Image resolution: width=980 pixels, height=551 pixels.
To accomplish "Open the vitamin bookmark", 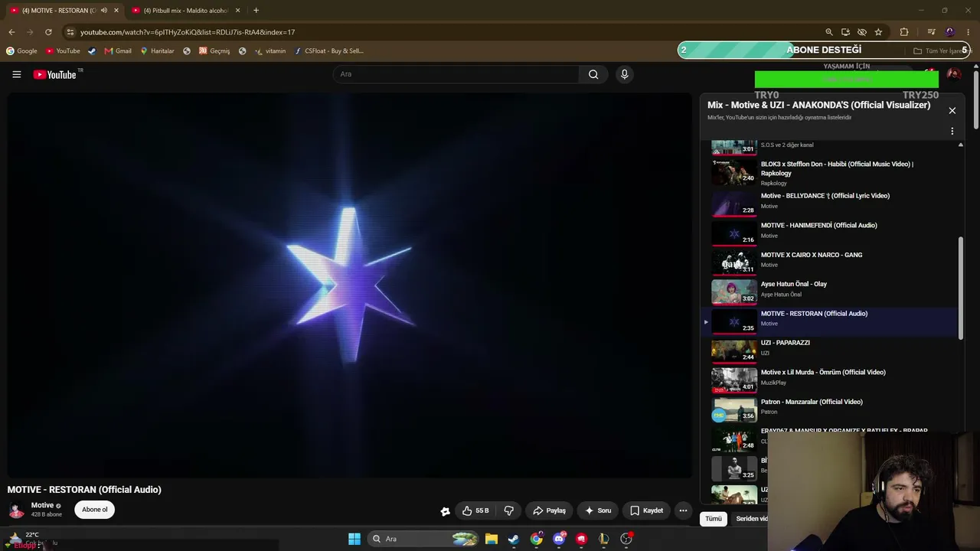I will [x=270, y=51].
